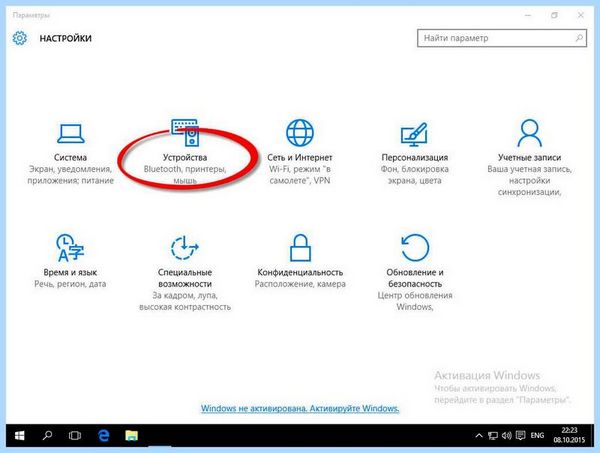Open the Сеть и Интернет globe icon
The width and height of the screenshot is (600, 453).
(300, 133)
